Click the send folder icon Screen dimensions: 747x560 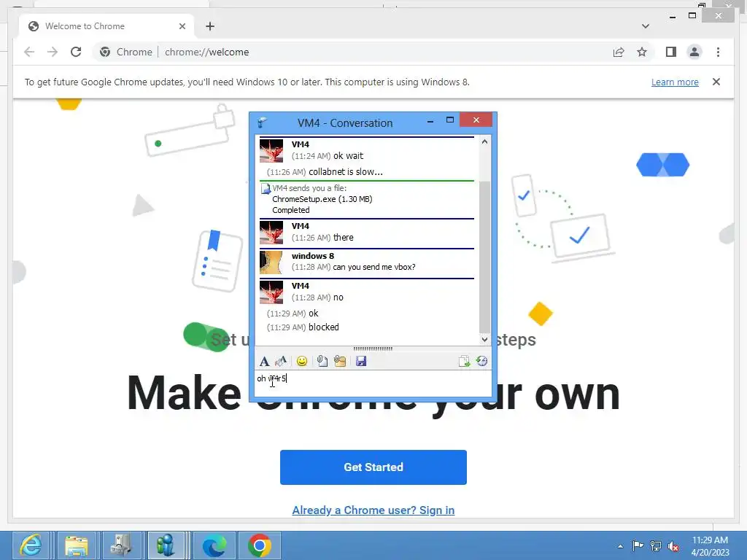[x=340, y=362]
